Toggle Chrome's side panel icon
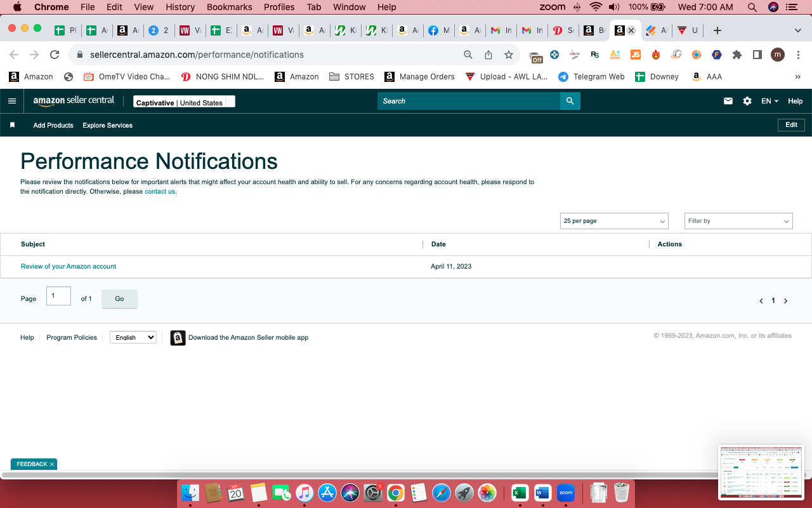Viewport: 812px width, 508px height. (757, 55)
